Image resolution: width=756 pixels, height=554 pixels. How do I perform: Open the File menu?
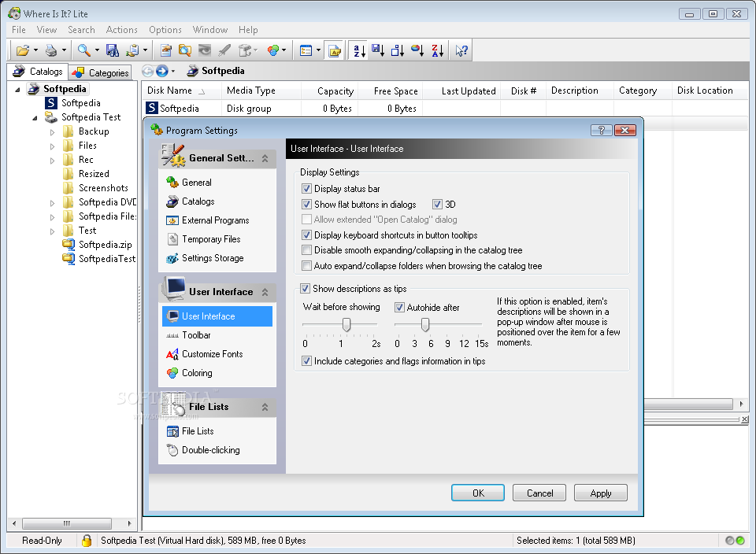click(19, 30)
